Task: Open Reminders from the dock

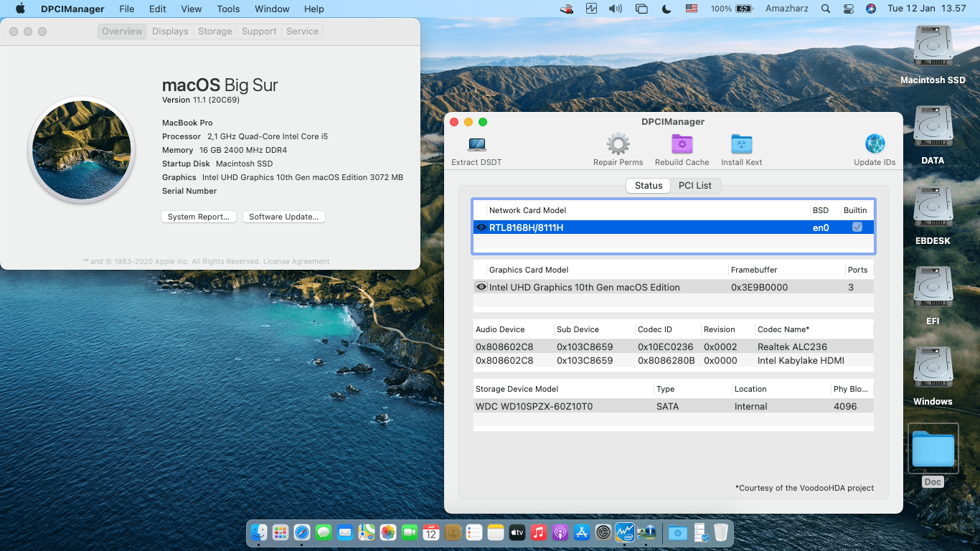Action: tap(474, 532)
